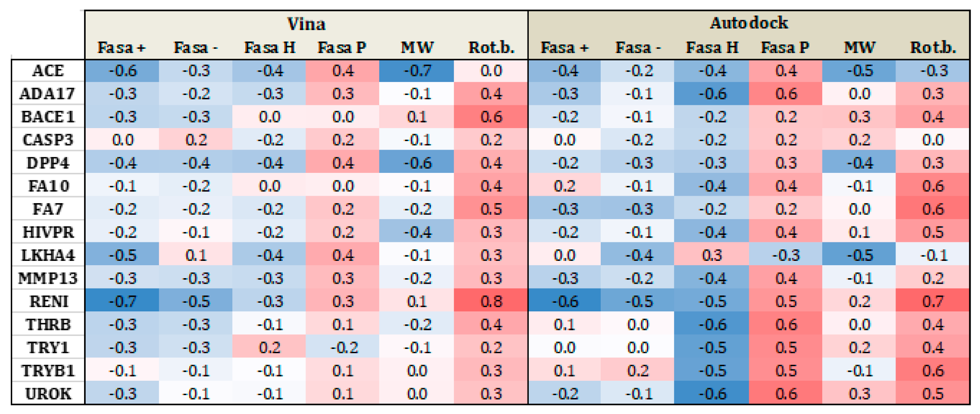The image size is (980, 414).
Task: Click LKHA4's Autodock Fasa H cell showing 0.3
Action: coord(712,255)
